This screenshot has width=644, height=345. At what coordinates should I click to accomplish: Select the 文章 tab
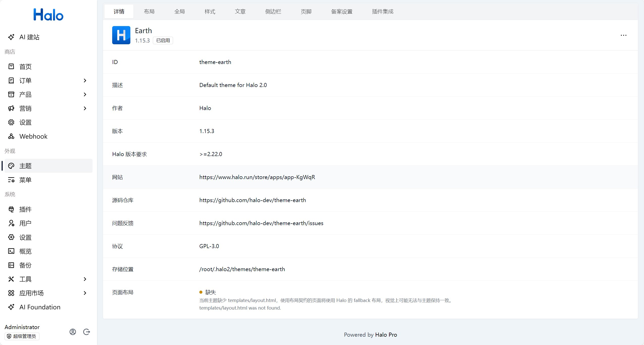[240, 11]
